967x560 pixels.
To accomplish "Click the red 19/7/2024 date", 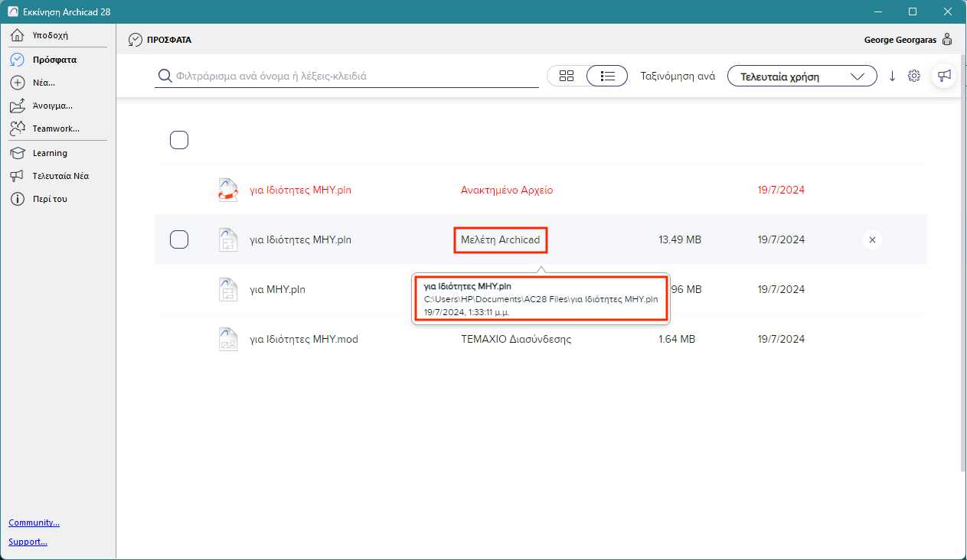I will (781, 190).
